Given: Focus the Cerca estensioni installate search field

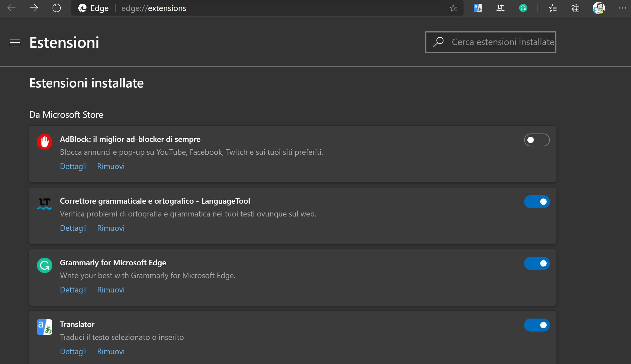Looking at the screenshot, I should [x=502, y=42].
